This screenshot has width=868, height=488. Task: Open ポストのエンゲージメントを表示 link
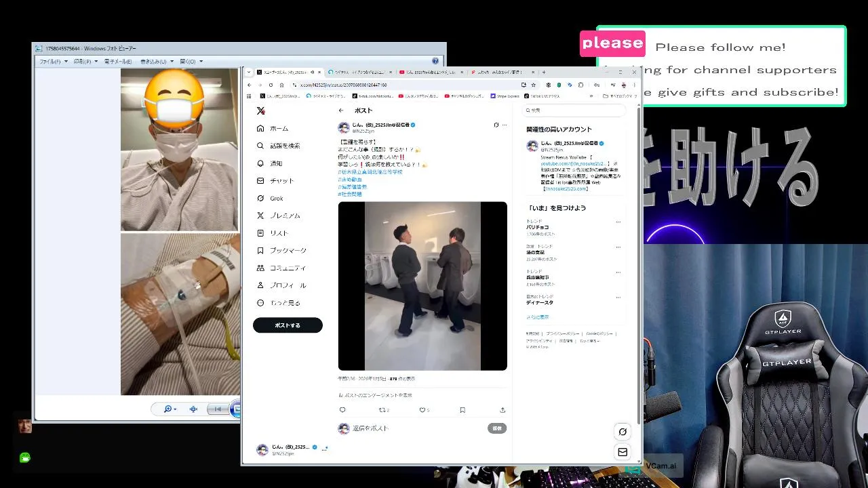pyautogui.click(x=375, y=395)
